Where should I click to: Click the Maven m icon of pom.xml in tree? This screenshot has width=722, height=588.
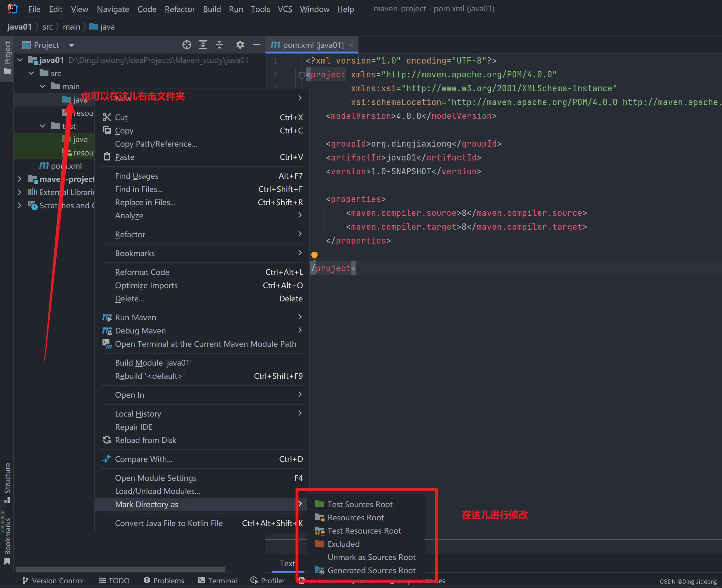[x=44, y=165]
